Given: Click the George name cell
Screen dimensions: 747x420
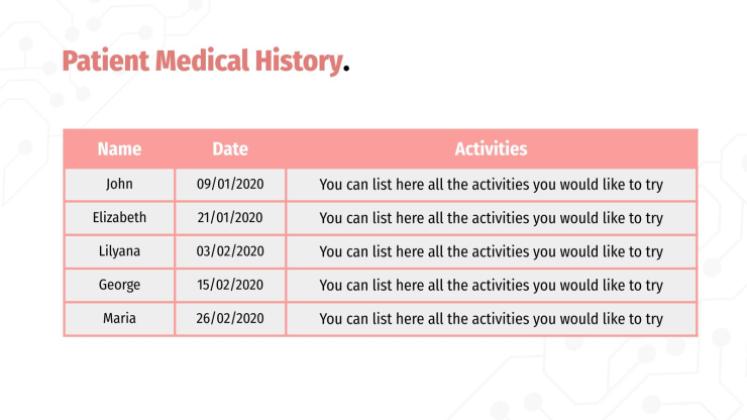Looking at the screenshot, I should click(119, 285).
